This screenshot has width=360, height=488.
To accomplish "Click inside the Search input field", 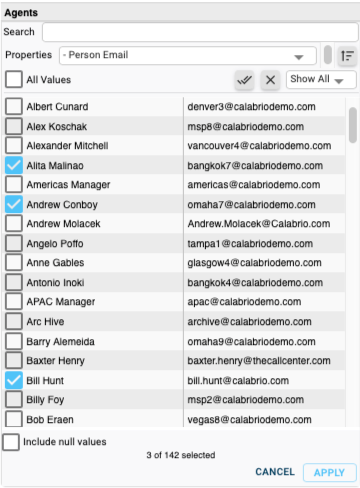I will (x=200, y=32).
